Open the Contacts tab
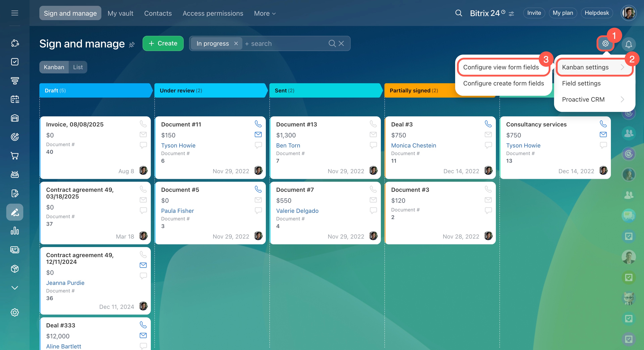 click(158, 13)
